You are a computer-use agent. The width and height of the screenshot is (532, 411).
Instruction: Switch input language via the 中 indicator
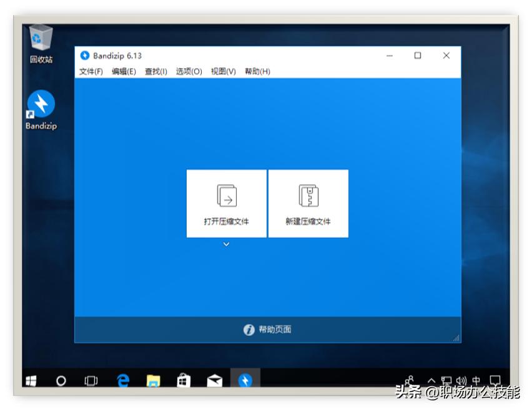pos(476,380)
